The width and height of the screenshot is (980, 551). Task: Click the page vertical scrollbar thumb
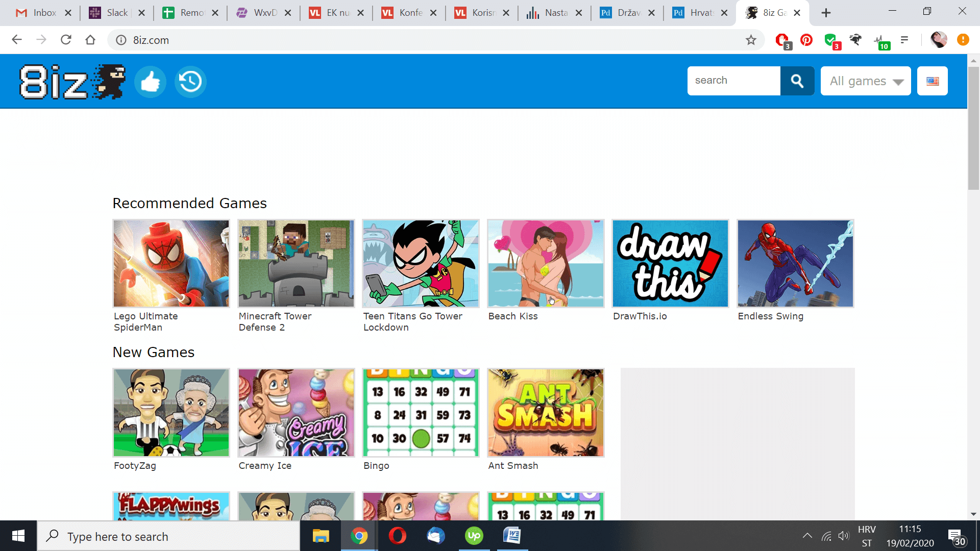(x=973, y=128)
